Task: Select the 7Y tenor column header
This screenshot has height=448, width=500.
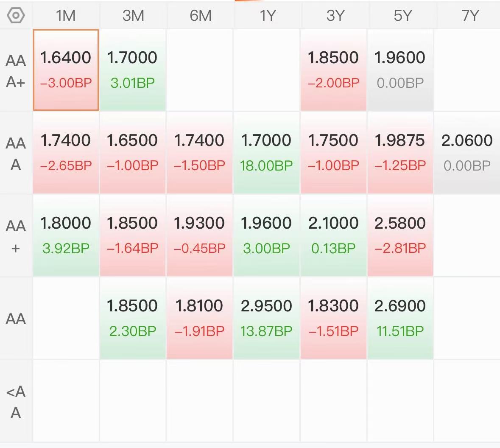Action: click(470, 15)
